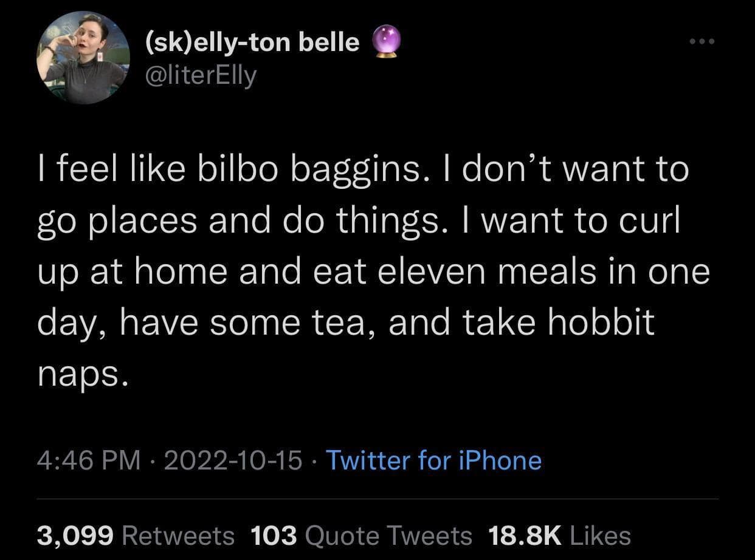Open the Retweets label to view retweeters
Image resolution: width=755 pixels, height=560 pixels.
[178, 535]
